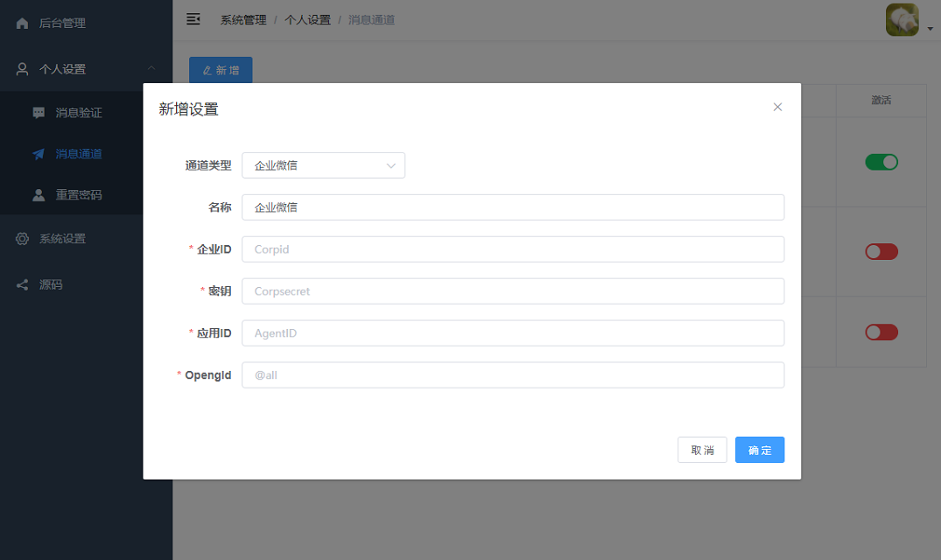Enable the third row red activation switch
The height and width of the screenshot is (560, 941).
pos(881,332)
